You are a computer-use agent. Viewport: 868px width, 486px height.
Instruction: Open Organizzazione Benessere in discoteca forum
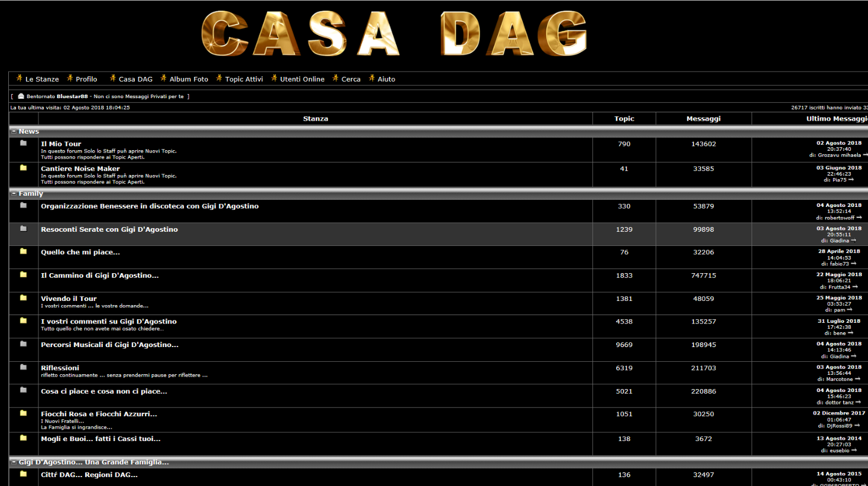[150, 206]
